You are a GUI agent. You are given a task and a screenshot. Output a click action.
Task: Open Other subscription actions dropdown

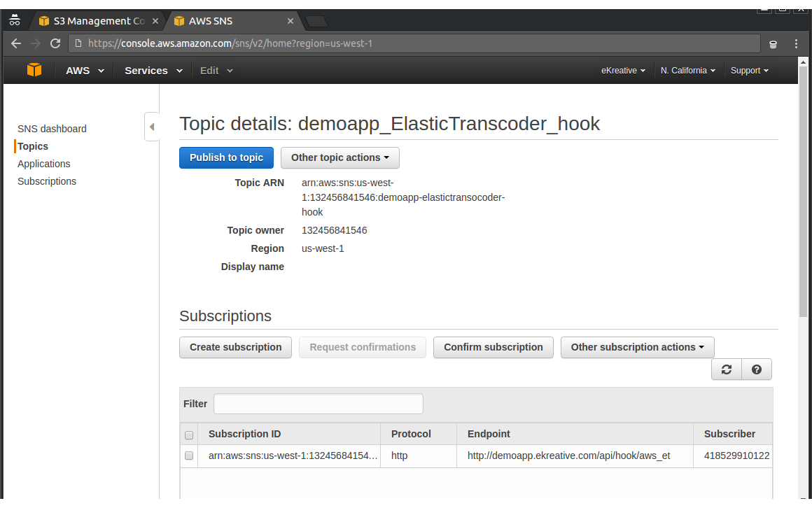tap(637, 347)
